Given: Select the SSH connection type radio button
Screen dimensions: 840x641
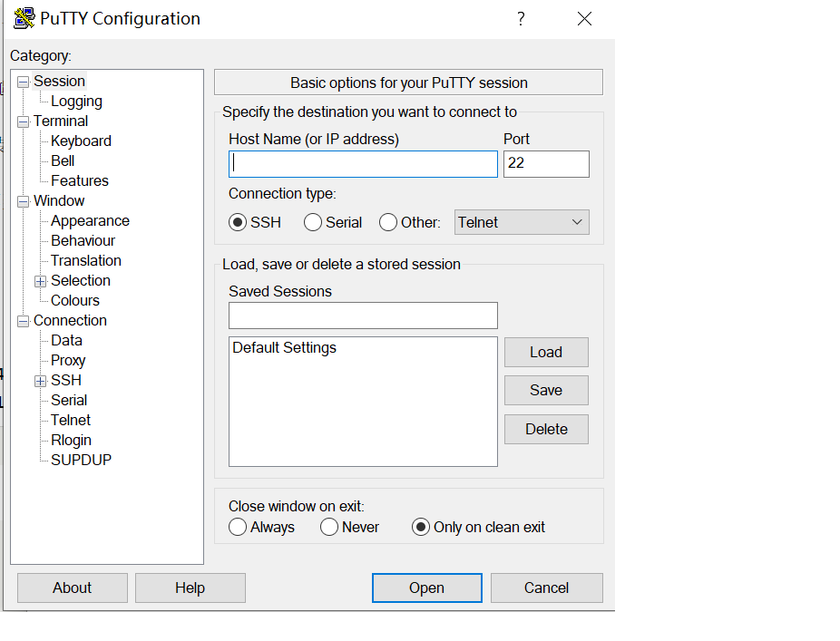Looking at the screenshot, I should [x=239, y=222].
